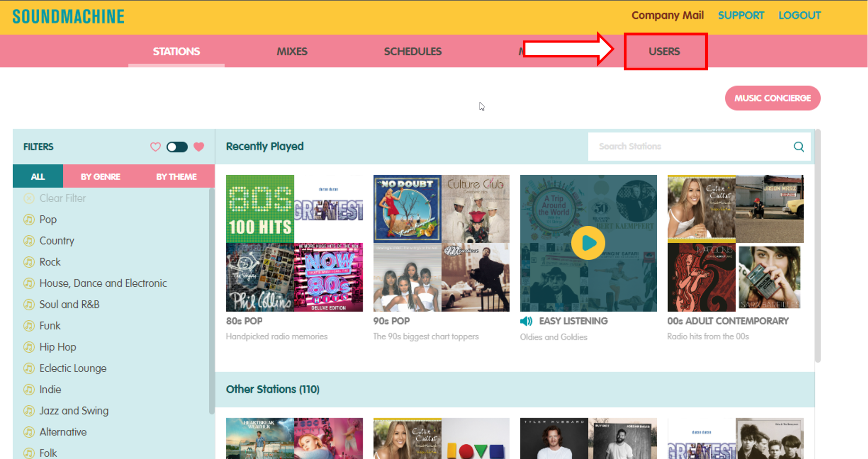This screenshot has height=459, width=868.
Task: Toggle the favorites filter switch
Action: (x=177, y=147)
